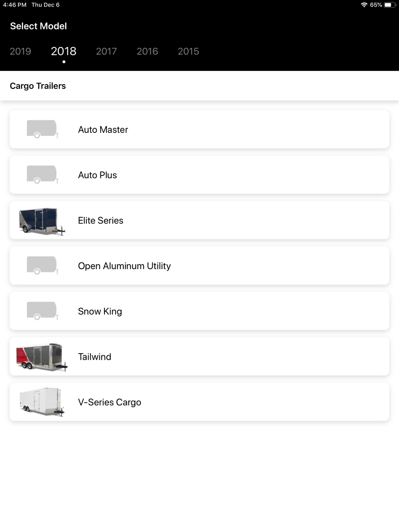Open the Elite Series trailer thumbnail
Image resolution: width=399 pixels, height=532 pixels.
41,221
